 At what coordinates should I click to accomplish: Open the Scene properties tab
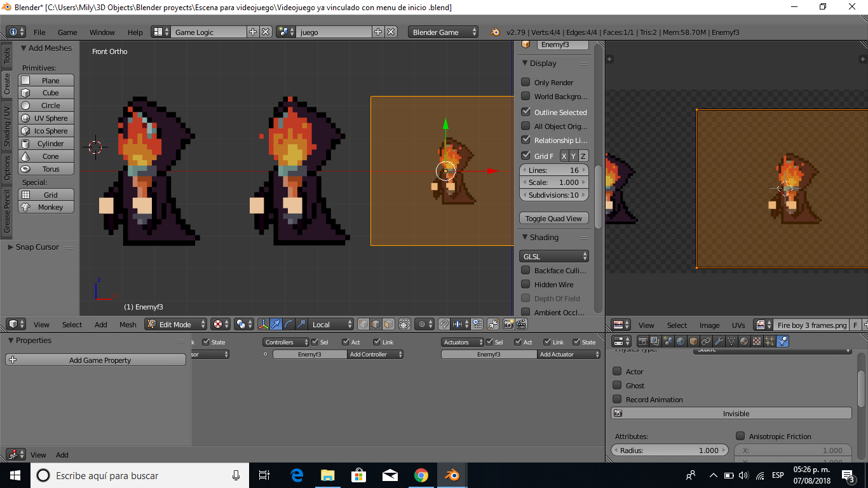pyautogui.click(x=668, y=341)
